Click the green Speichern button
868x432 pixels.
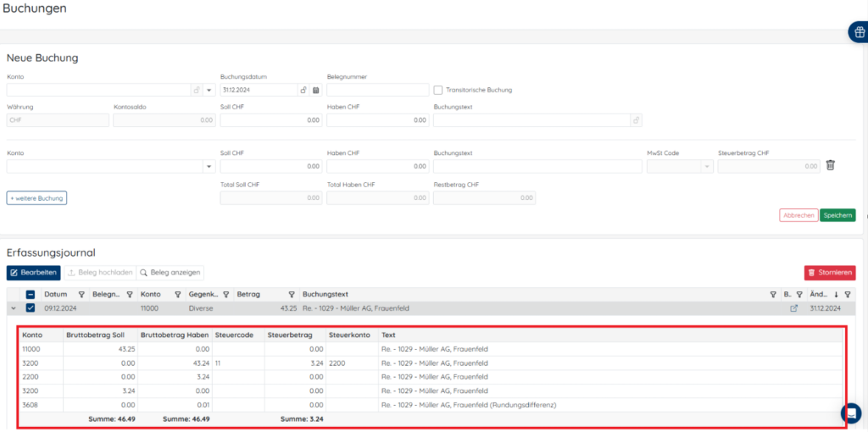click(837, 215)
